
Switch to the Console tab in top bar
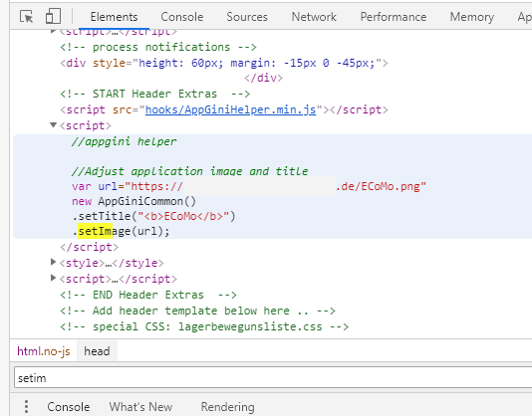(x=182, y=17)
